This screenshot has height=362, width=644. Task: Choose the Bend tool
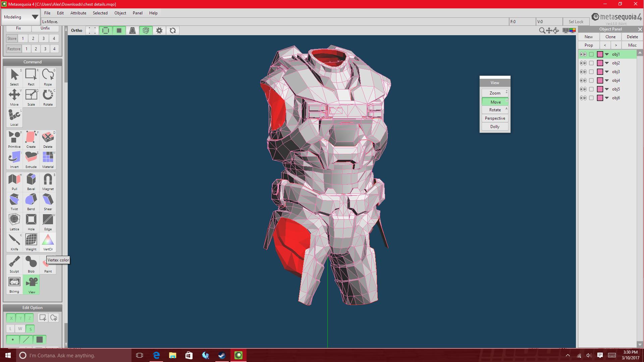tap(31, 202)
